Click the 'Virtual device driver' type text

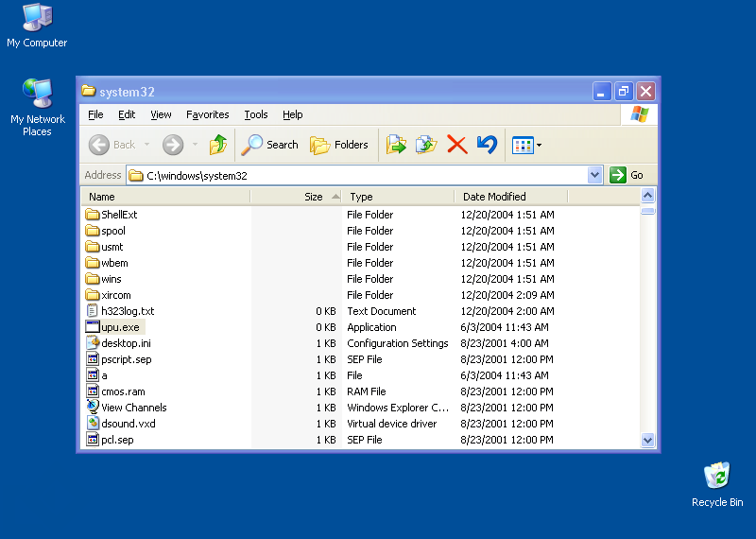tap(391, 424)
